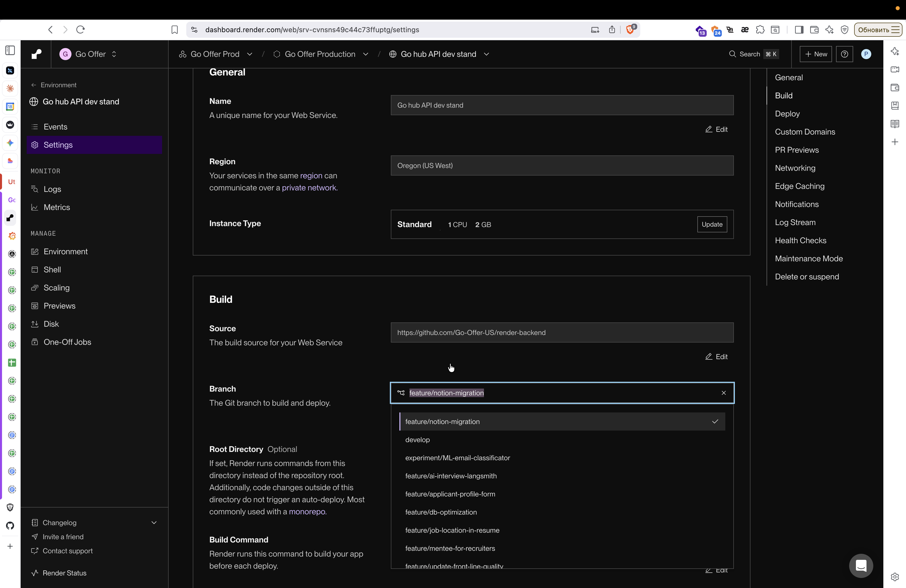Click the gear icon at bottom right
The image size is (906, 588).
(x=895, y=577)
